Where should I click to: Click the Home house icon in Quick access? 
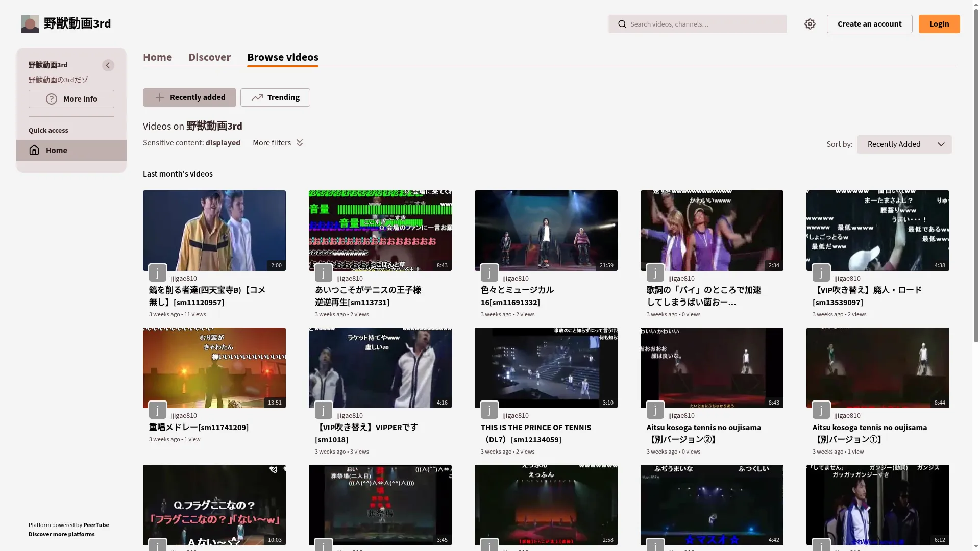(x=34, y=150)
